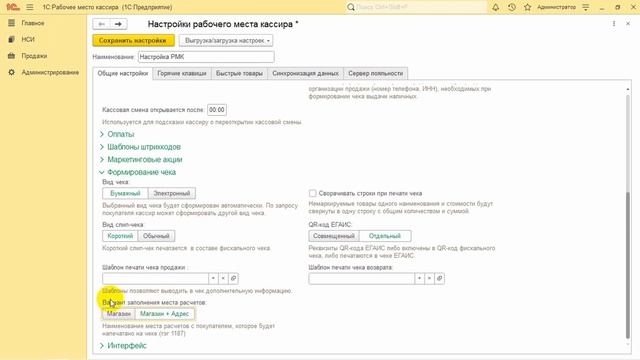The height and width of the screenshot is (360, 640).
Task: Open favorites star icon
Action: [527, 7]
